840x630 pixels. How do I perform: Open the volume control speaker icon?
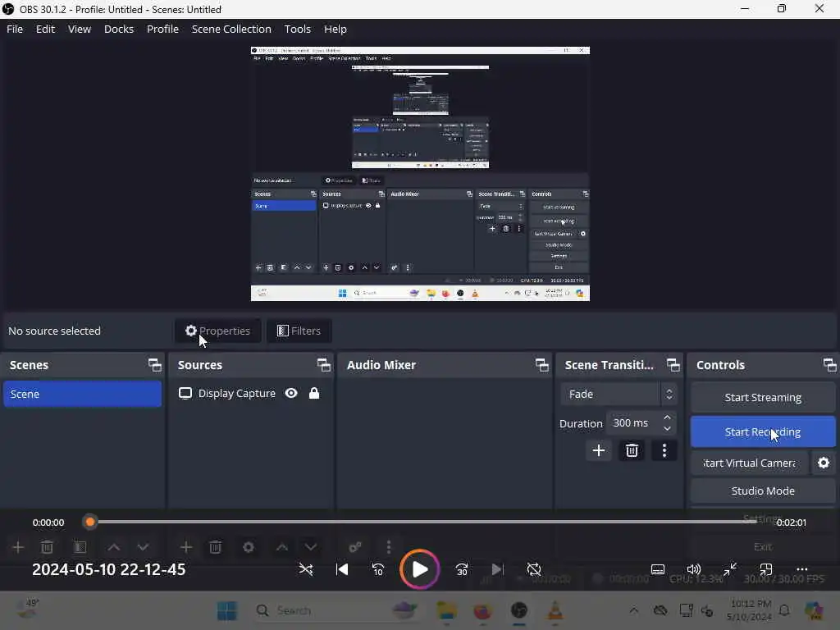point(694,569)
